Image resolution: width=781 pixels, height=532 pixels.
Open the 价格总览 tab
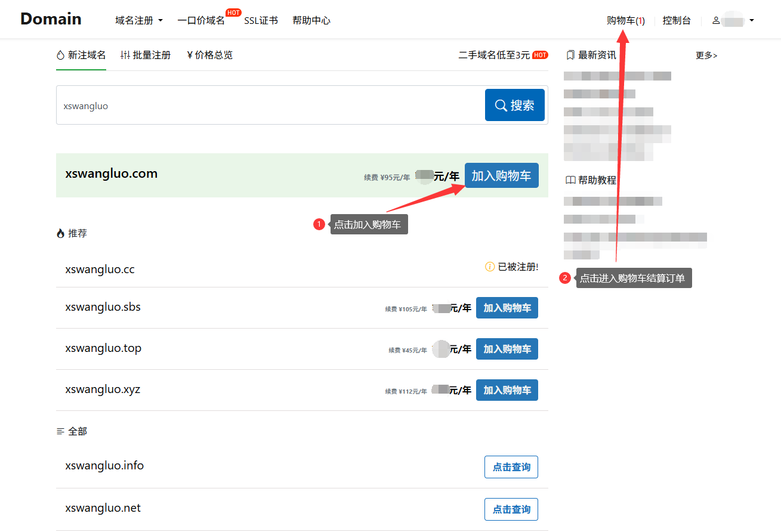(x=209, y=55)
